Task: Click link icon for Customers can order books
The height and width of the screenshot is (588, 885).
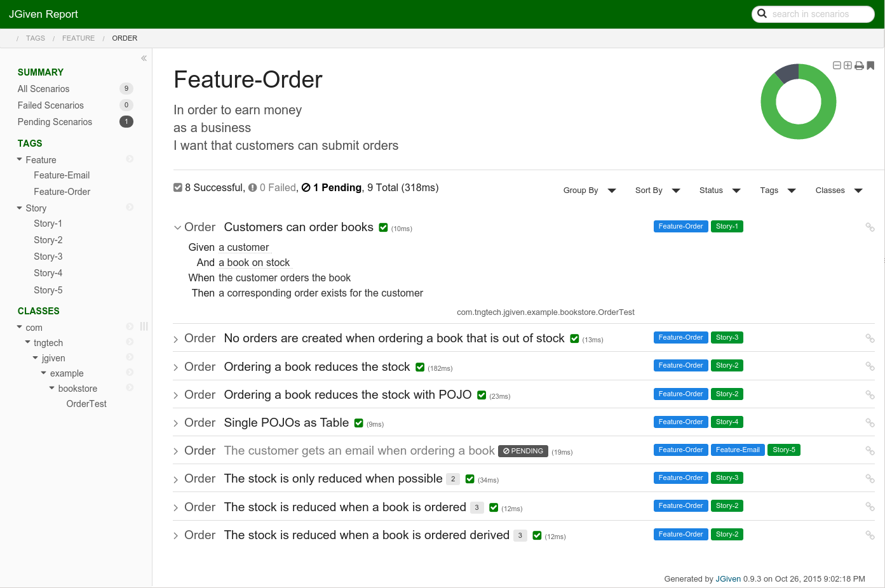Action: coord(870,227)
